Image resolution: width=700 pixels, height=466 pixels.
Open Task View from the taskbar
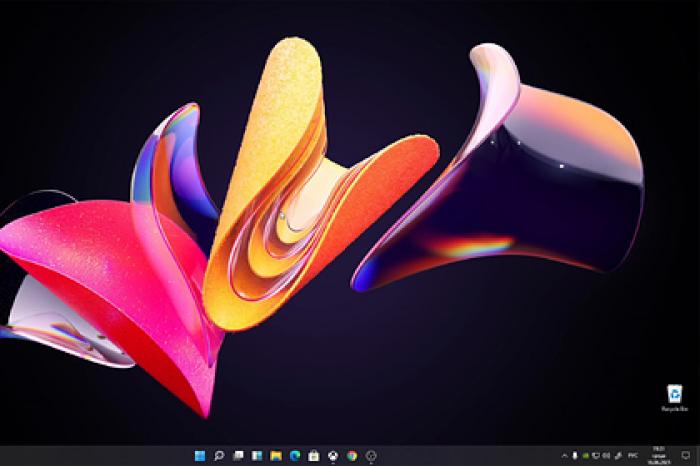tap(238, 456)
